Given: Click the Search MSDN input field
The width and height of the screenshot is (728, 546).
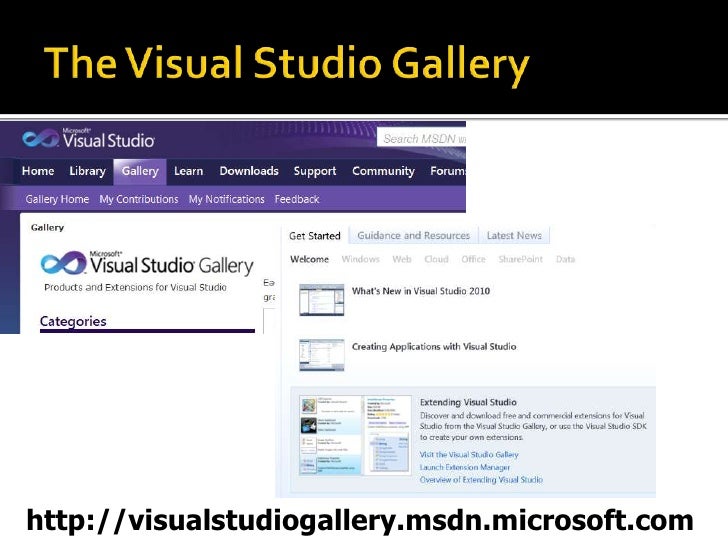Looking at the screenshot, I should 422,138.
